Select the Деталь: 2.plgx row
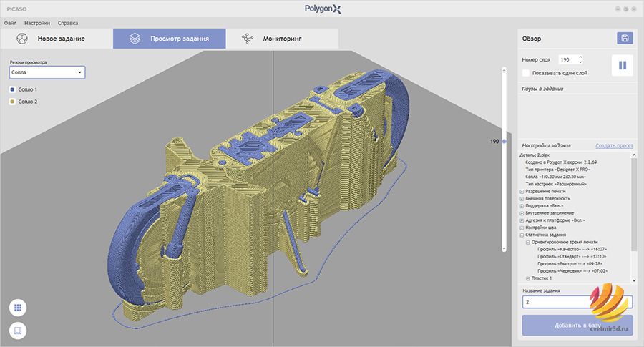The image size is (644, 347). click(x=535, y=155)
